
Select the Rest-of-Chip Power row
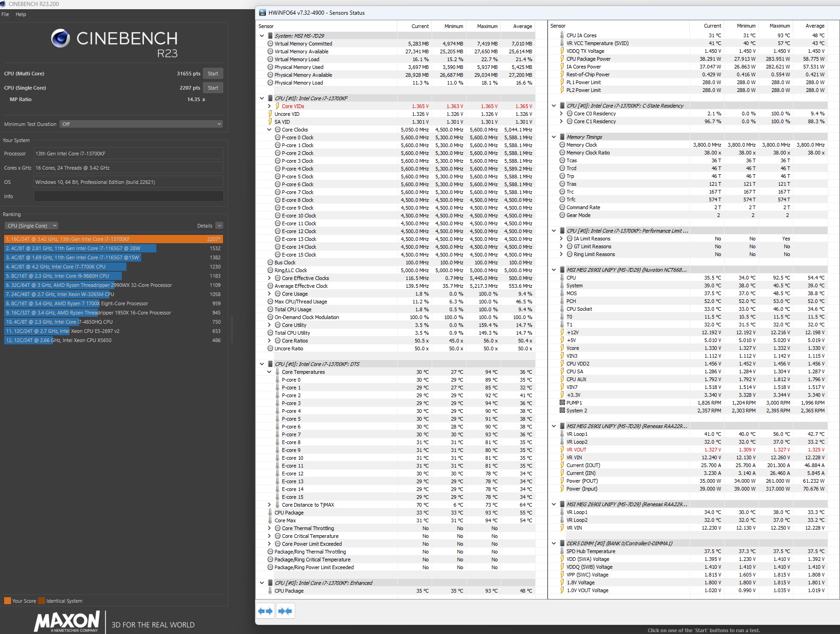[689, 74]
